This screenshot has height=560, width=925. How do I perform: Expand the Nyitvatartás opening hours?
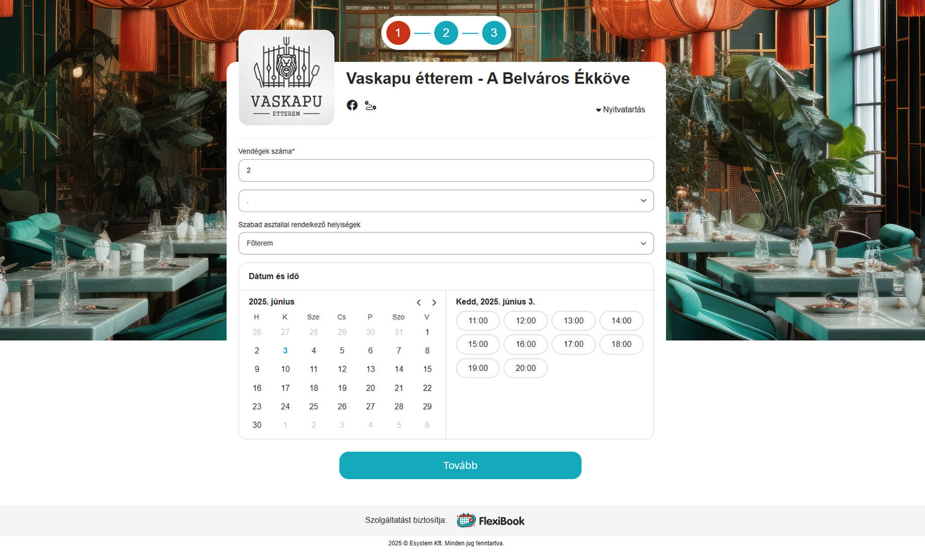(x=620, y=109)
